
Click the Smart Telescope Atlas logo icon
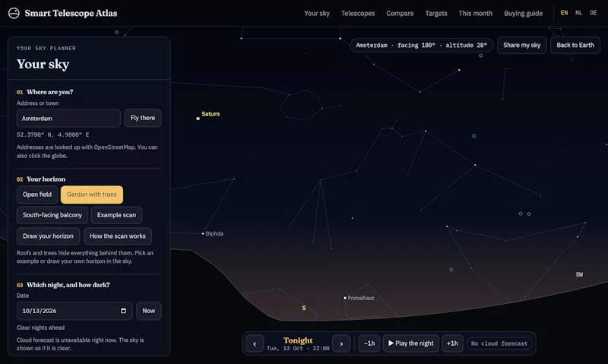(x=14, y=13)
